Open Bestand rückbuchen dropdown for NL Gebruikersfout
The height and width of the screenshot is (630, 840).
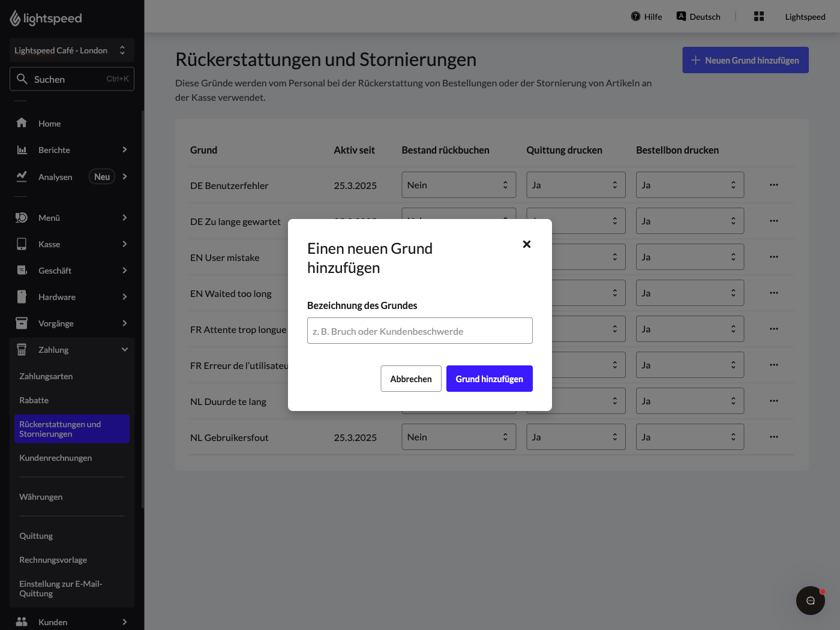[458, 437]
